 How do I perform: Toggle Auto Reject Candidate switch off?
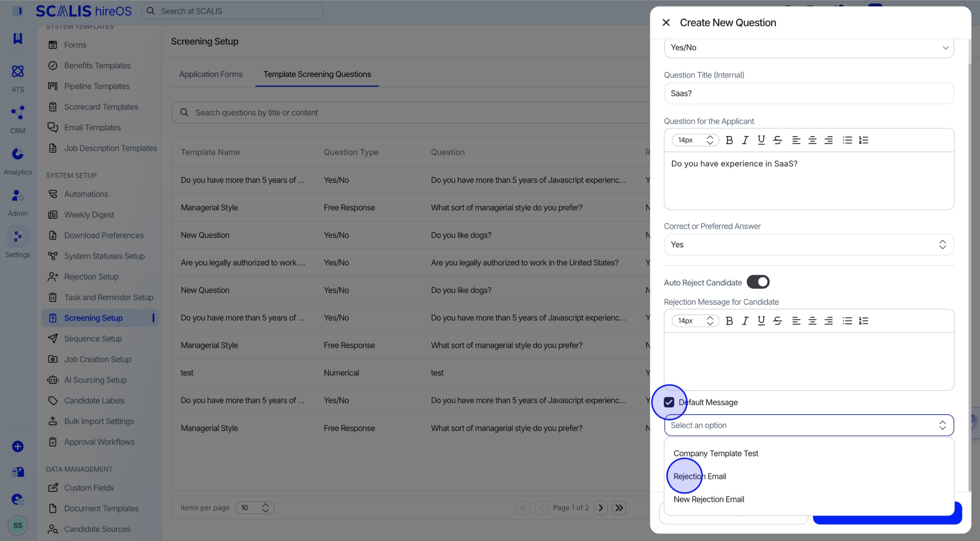758,282
